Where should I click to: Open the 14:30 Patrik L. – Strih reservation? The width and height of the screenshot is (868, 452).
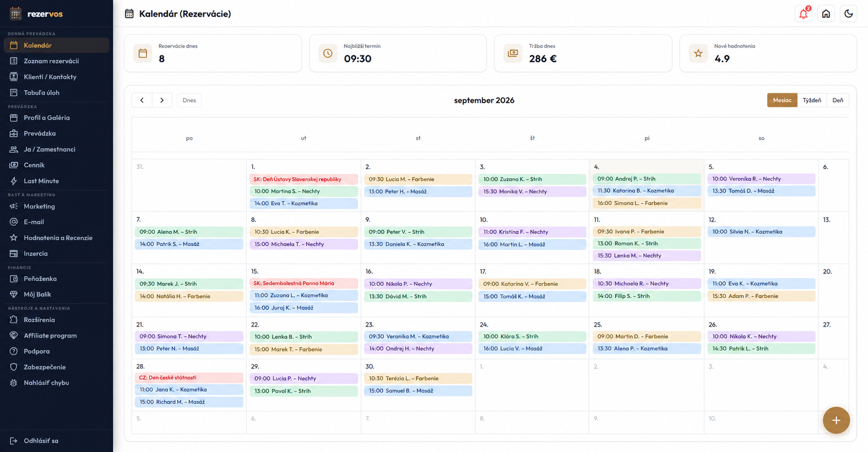761,349
